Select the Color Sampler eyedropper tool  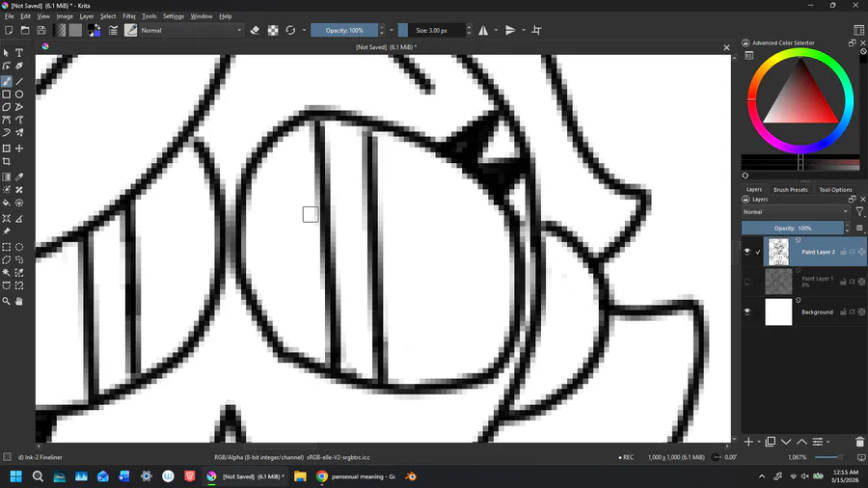(x=19, y=177)
